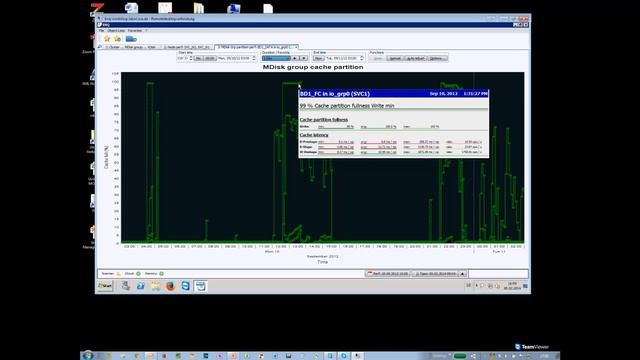Click the add-favorite star icon with plus
Image resolution: width=640 pixels, height=360 pixels.
click(117, 39)
